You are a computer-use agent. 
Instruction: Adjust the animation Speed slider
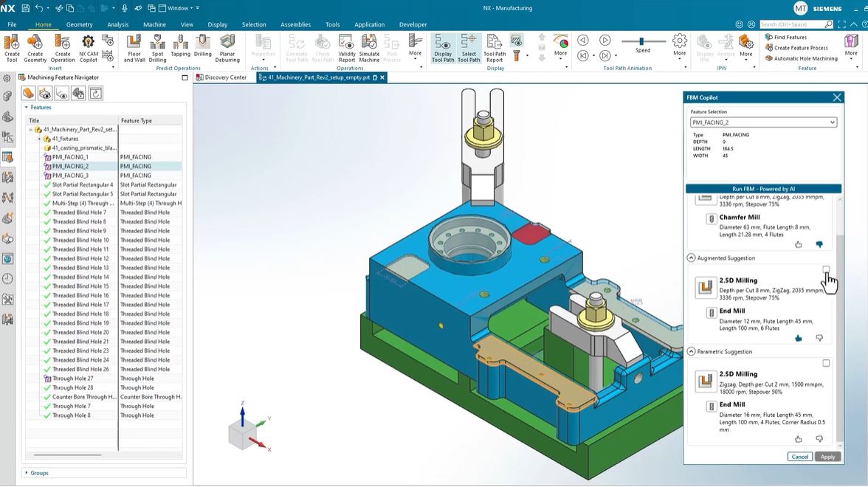[642, 41]
